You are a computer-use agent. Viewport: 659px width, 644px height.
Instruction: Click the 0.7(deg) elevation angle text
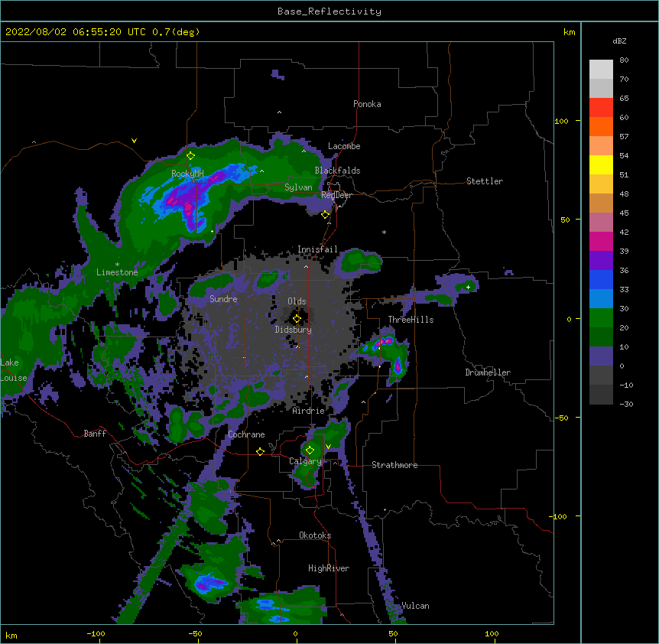coord(176,32)
